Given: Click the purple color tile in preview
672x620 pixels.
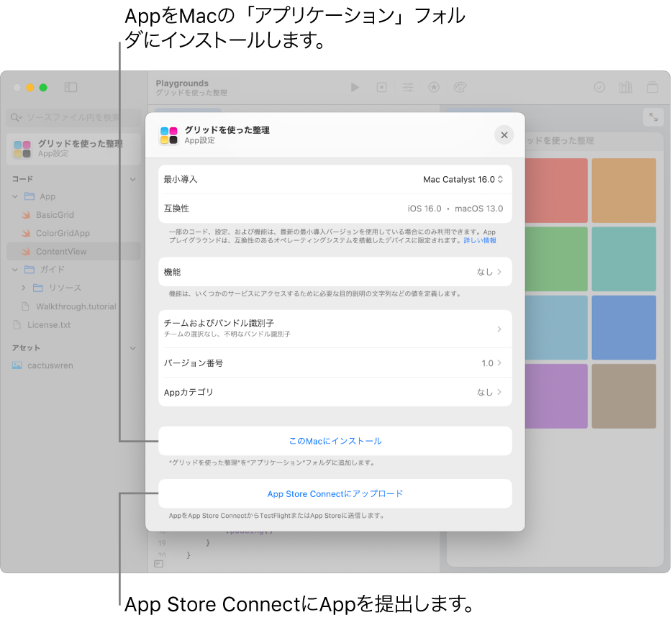Looking at the screenshot, I should pyautogui.click(x=556, y=396).
